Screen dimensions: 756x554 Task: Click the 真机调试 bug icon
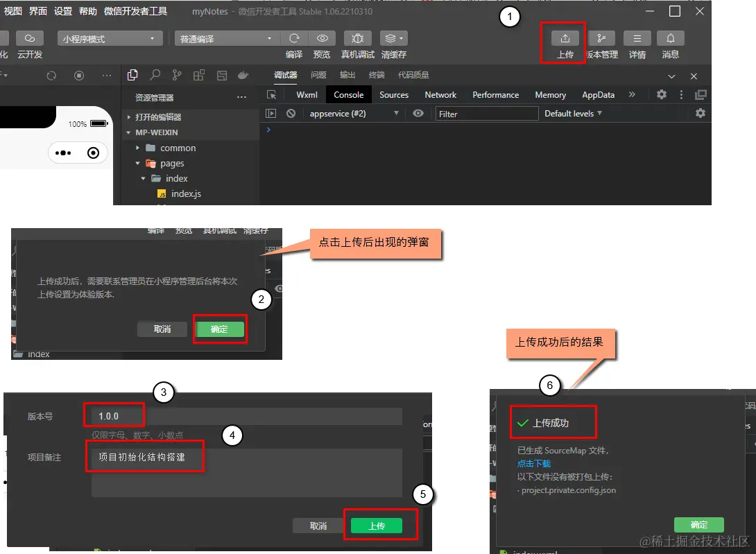pyautogui.click(x=357, y=38)
